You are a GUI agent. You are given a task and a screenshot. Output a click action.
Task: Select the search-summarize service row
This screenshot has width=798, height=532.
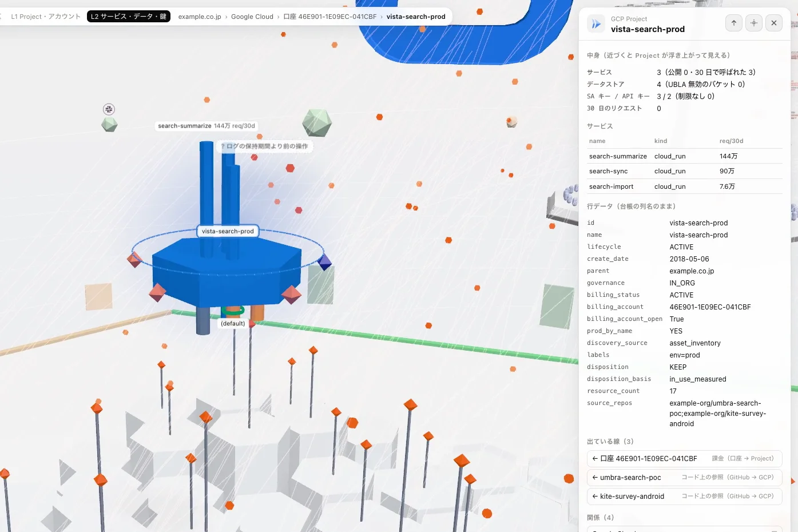(685, 156)
